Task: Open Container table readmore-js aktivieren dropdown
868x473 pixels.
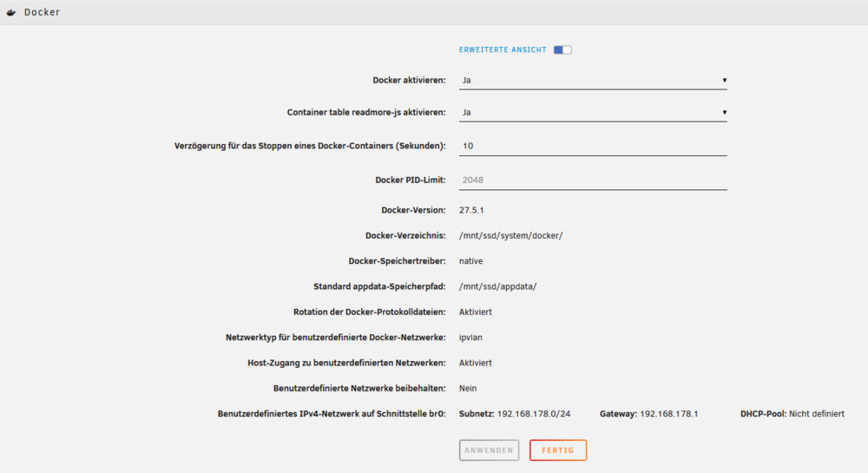Action: coord(593,112)
